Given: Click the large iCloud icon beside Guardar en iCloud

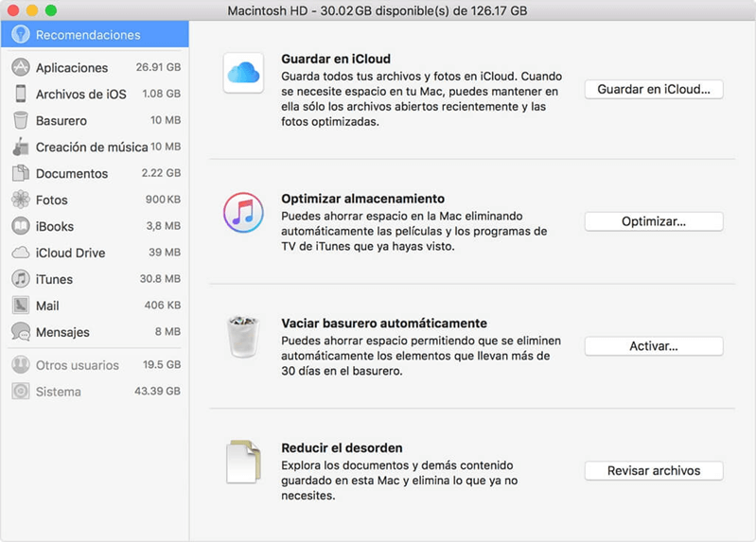Looking at the screenshot, I should (243, 73).
